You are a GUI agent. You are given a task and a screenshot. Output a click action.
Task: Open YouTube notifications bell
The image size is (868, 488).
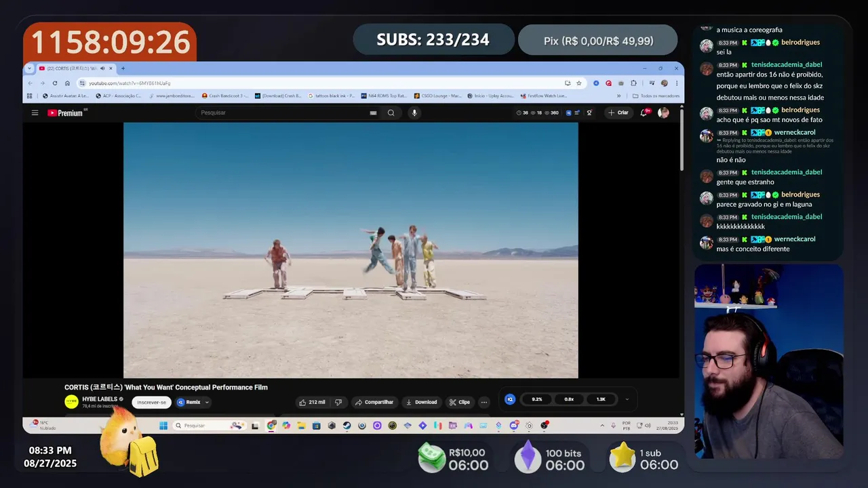644,113
